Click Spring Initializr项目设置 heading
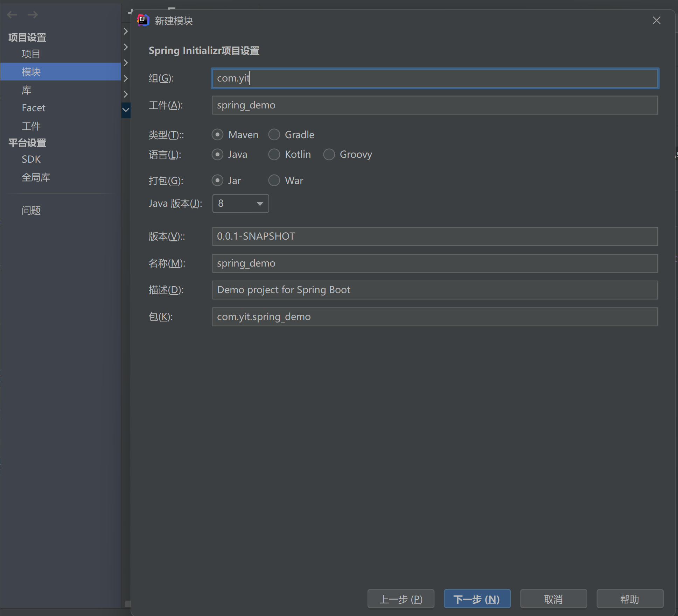 204,51
